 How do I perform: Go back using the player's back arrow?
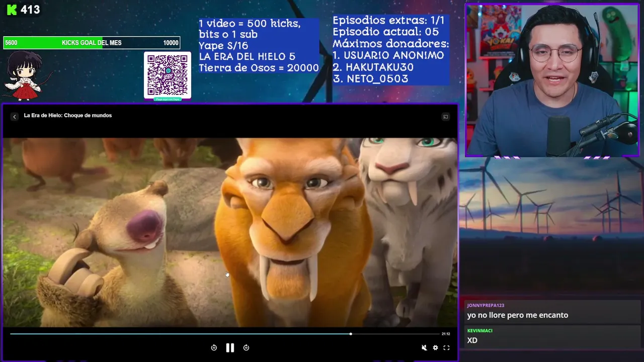pyautogui.click(x=15, y=117)
